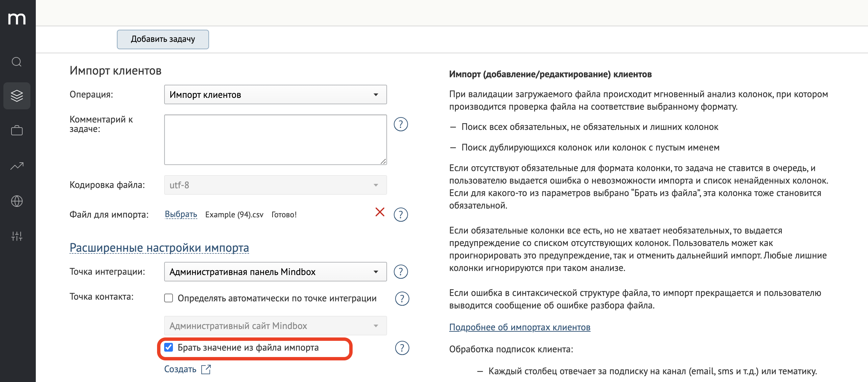
Task: Click the Готово! upload status text
Action: (284, 215)
